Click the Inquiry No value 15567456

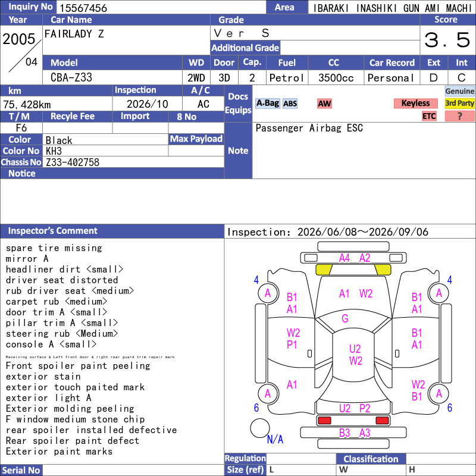pyautogui.click(x=83, y=8)
